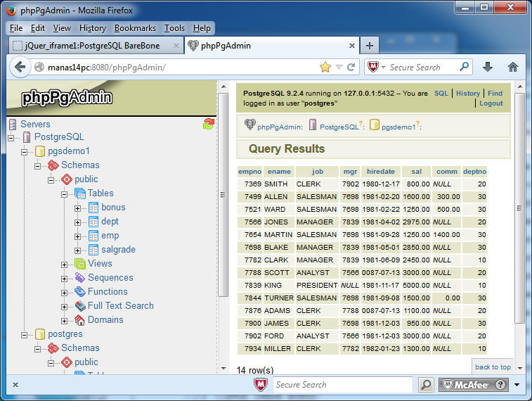Click the salgrade table icon
The image size is (532, 401).
tap(93, 250)
